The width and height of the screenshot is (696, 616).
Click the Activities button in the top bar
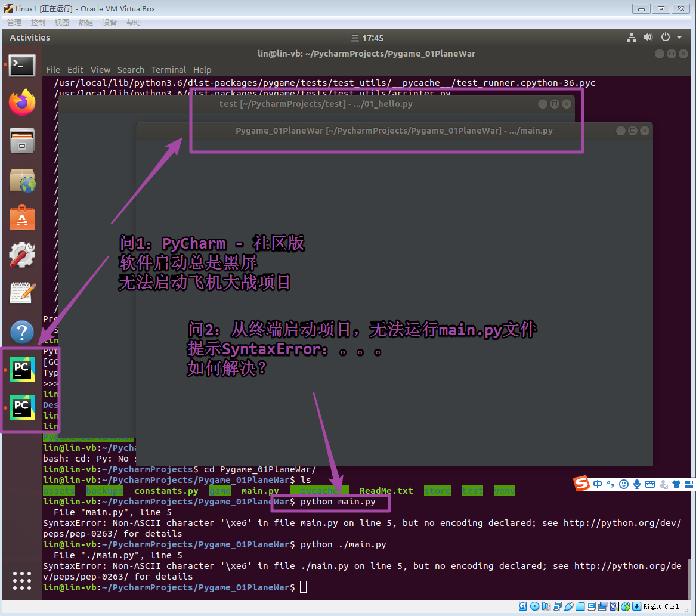30,38
